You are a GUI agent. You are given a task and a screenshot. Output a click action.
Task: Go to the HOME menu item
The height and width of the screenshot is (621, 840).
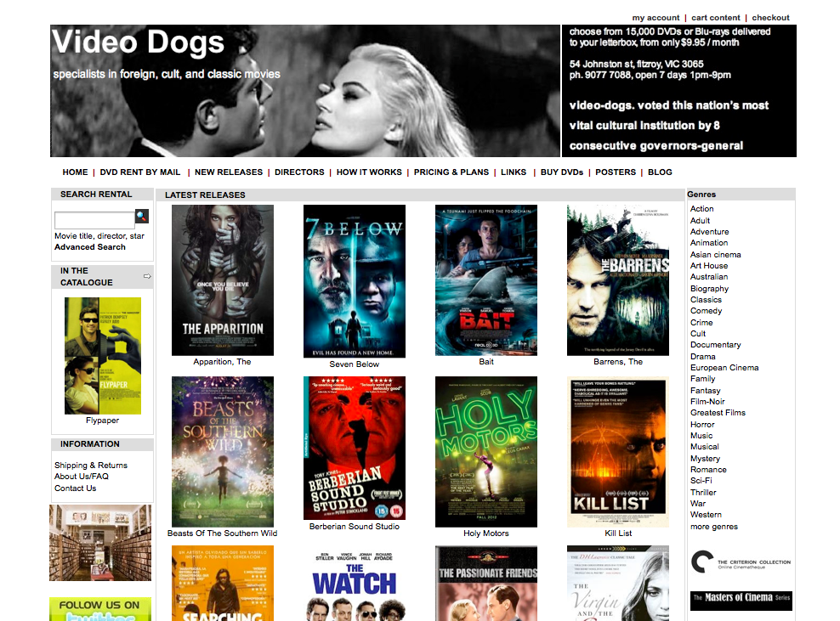[x=75, y=172]
